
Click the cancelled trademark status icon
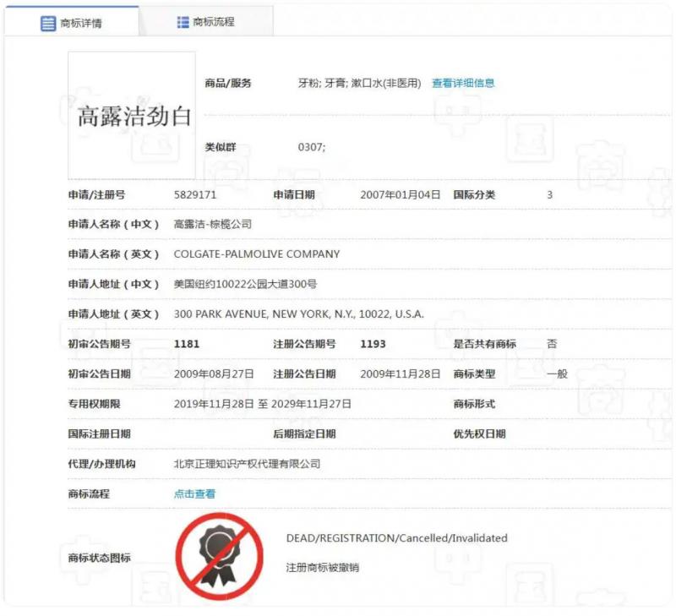pyautogui.click(x=219, y=557)
